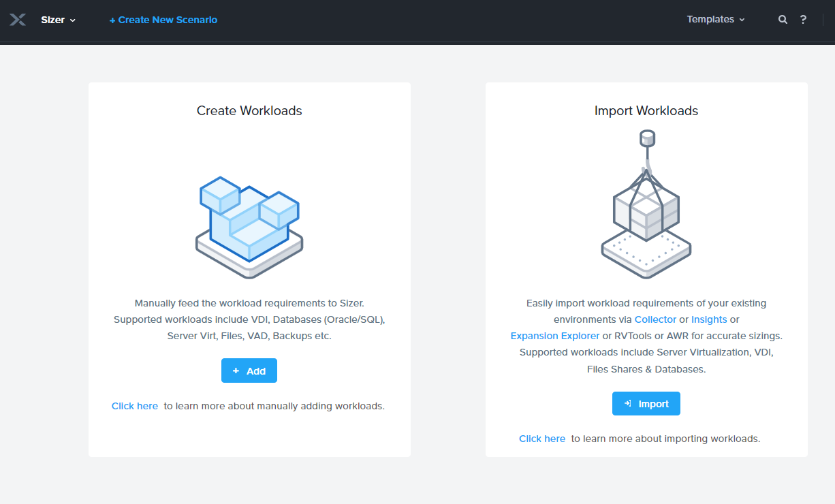Viewport: 835px width, 504px height.
Task: Open search using the magnifying glass icon
Action: [x=783, y=20]
